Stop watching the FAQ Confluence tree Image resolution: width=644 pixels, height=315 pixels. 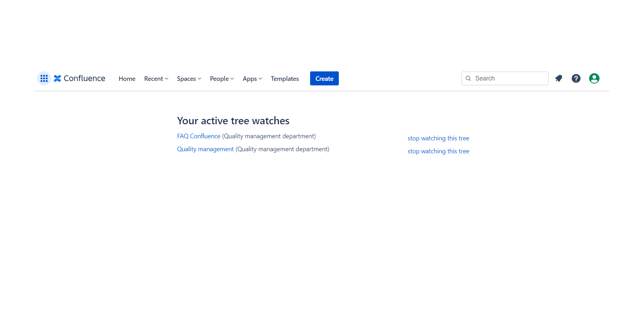pos(438,138)
